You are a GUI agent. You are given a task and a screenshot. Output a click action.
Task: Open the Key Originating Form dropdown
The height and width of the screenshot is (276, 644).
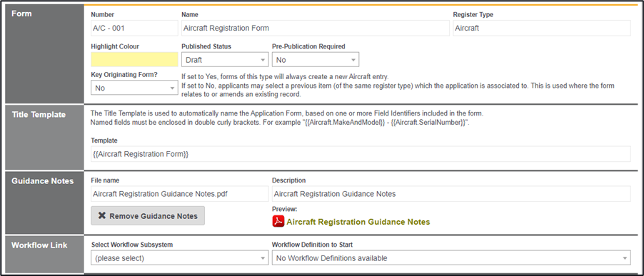[134, 88]
